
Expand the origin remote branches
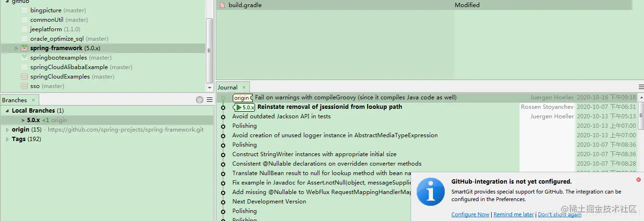point(7,130)
